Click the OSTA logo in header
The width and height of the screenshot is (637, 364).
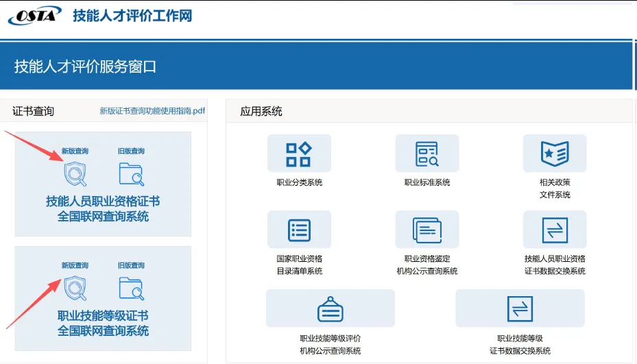pos(34,16)
